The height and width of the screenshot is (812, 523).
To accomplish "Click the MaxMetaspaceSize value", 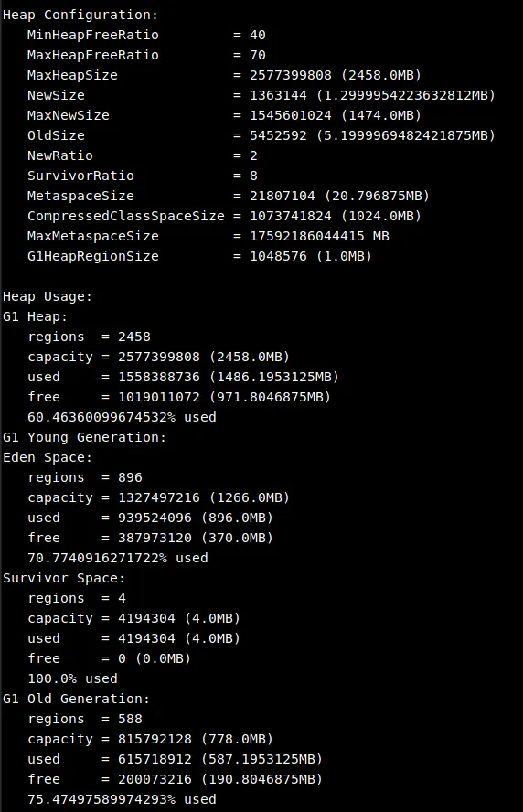I will pyautogui.click(x=319, y=236).
